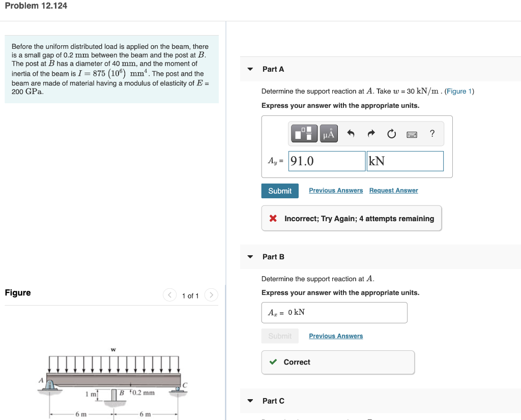This screenshot has width=521, height=420.
Task: Click the previous figure arrow
Action: coord(169,295)
